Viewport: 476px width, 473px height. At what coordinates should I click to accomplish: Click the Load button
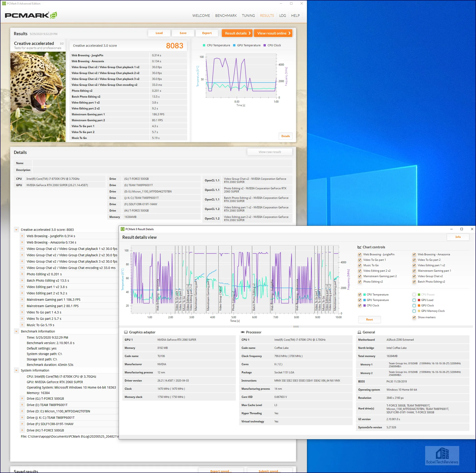point(159,33)
